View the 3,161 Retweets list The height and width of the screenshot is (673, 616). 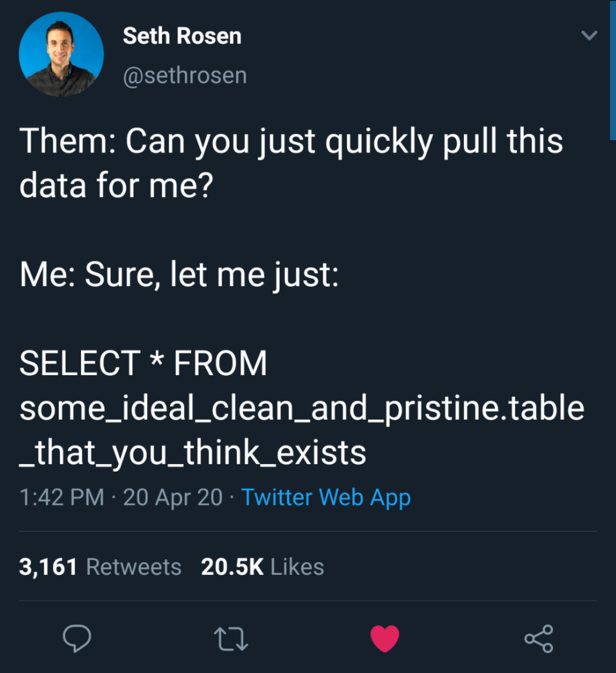[x=100, y=567]
